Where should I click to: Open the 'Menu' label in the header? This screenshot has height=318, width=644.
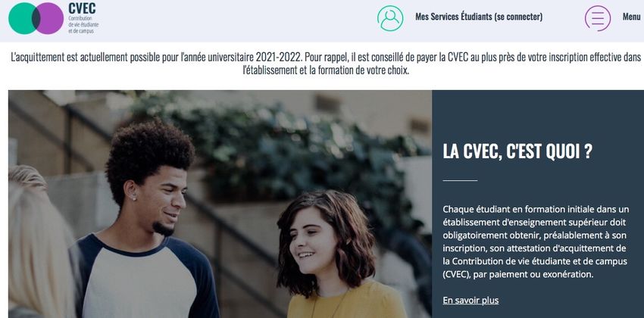click(x=631, y=17)
